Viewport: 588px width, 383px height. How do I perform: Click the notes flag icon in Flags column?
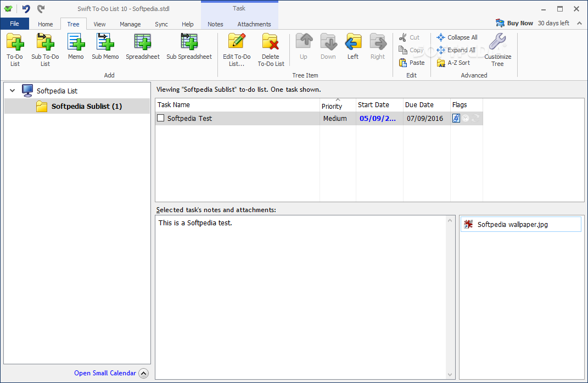pos(456,118)
